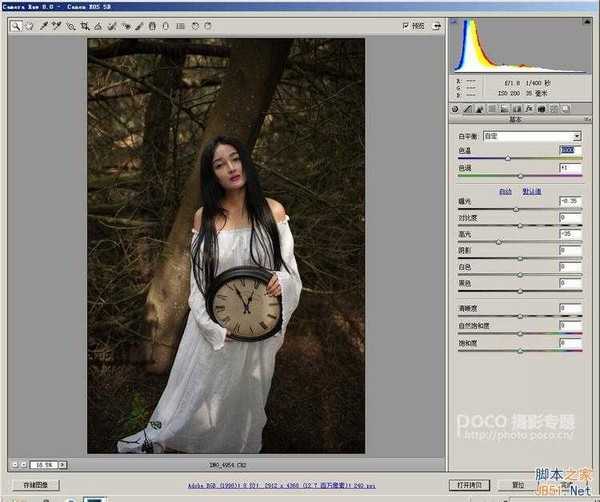The width and height of the screenshot is (600, 502).
Task: Select the Zoom tool in the toolbar
Action: (16, 25)
